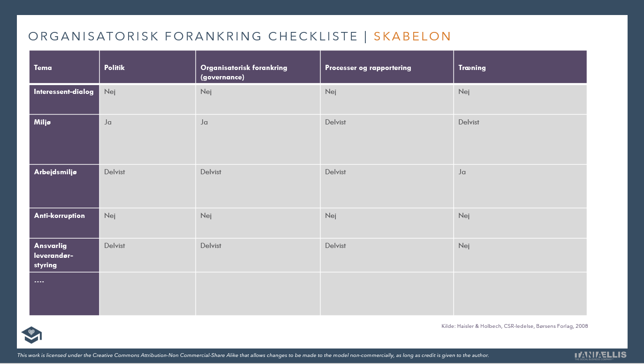The image size is (644, 364).
Task: Click the Creative Commons license footer text
Action: click(x=253, y=355)
